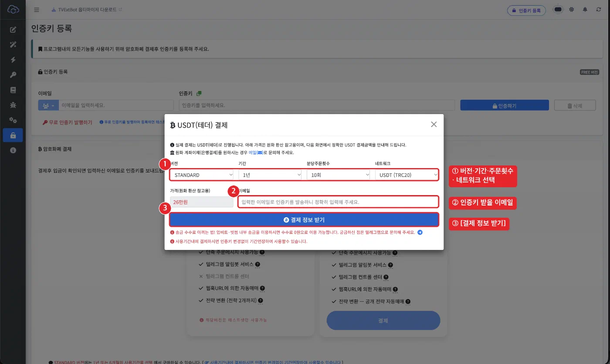Open the info sidebar page
Viewport: 610px width, 364px height.
pyautogui.click(x=13, y=150)
